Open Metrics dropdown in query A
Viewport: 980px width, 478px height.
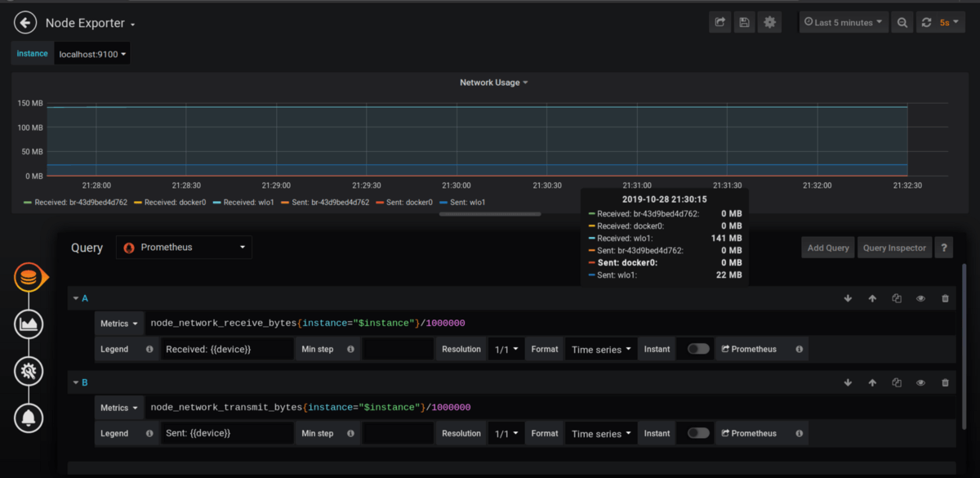coord(119,324)
